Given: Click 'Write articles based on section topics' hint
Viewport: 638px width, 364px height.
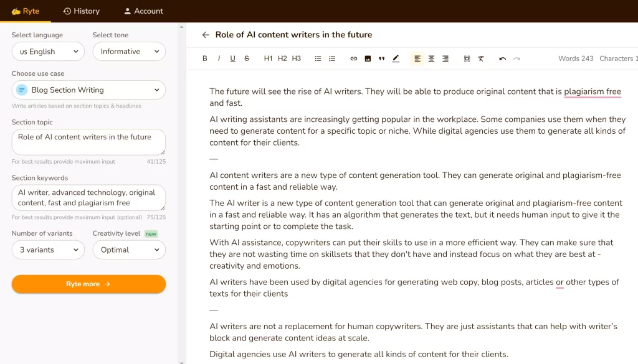Looking at the screenshot, I should tap(77, 106).
